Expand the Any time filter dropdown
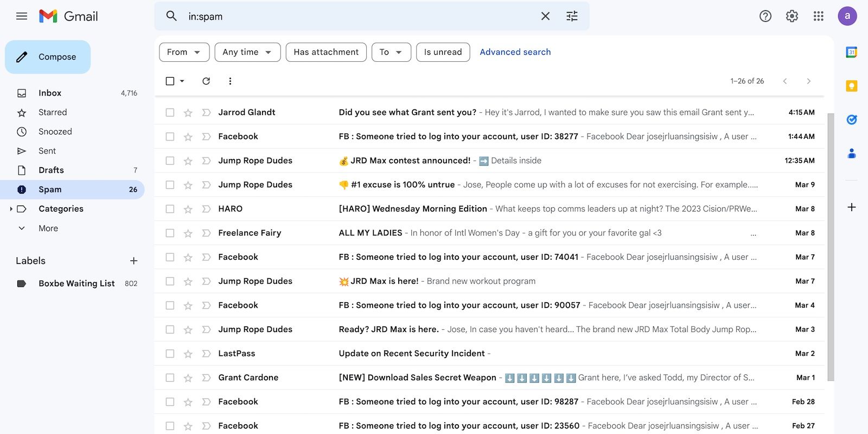This screenshot has height=434, width=868. click(247, 52)
